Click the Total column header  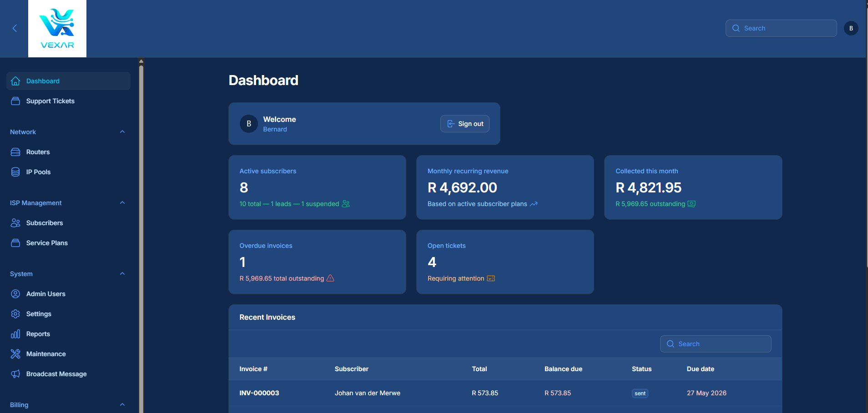[479, 369]
